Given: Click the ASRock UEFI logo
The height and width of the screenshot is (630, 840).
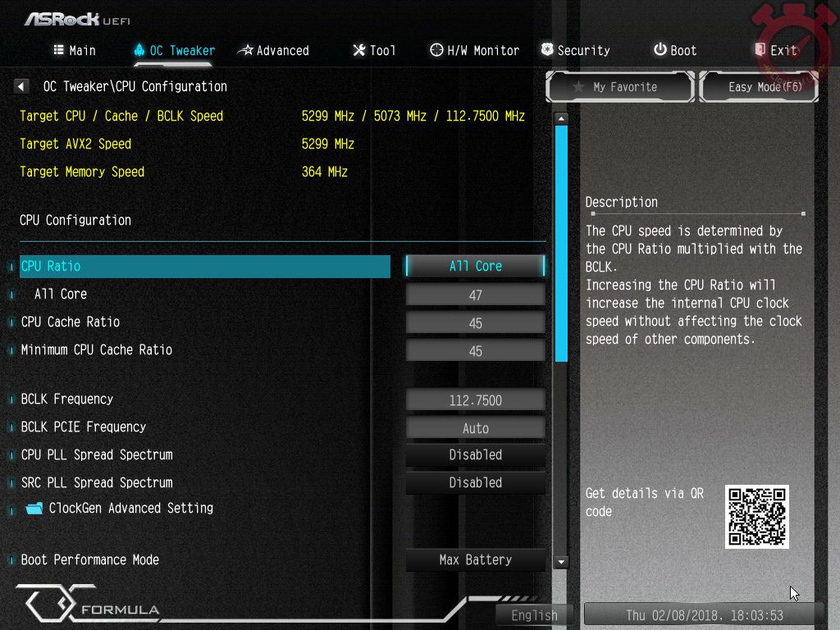Looking at the screenshot, I should pos(77,19).
